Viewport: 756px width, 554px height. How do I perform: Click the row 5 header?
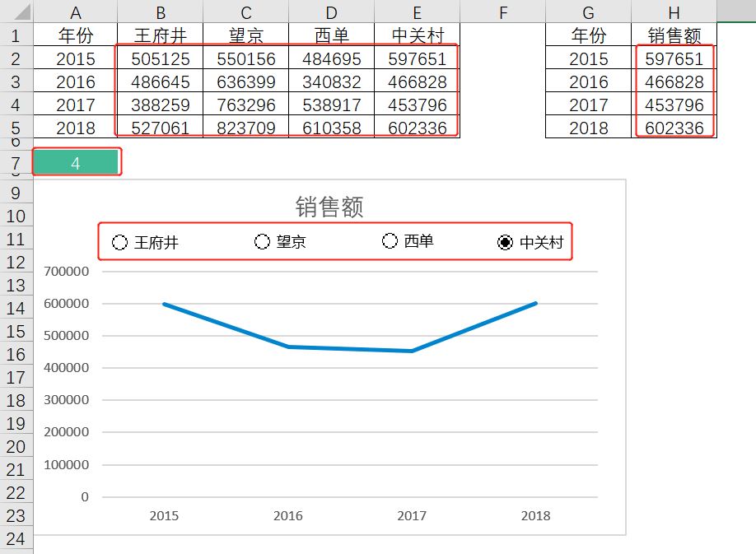15,128
